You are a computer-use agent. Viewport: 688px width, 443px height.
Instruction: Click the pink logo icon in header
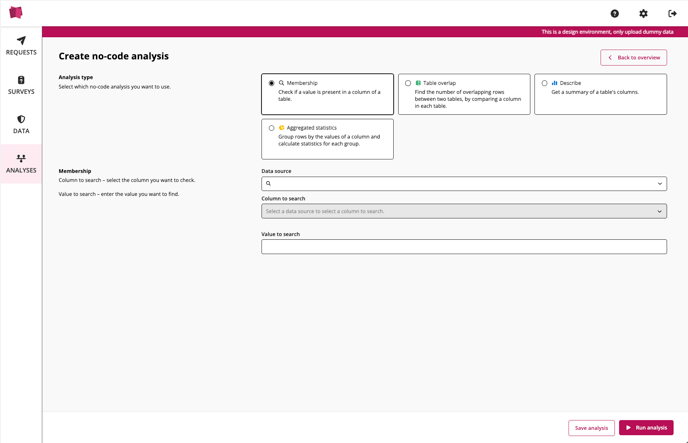point(15,13)
